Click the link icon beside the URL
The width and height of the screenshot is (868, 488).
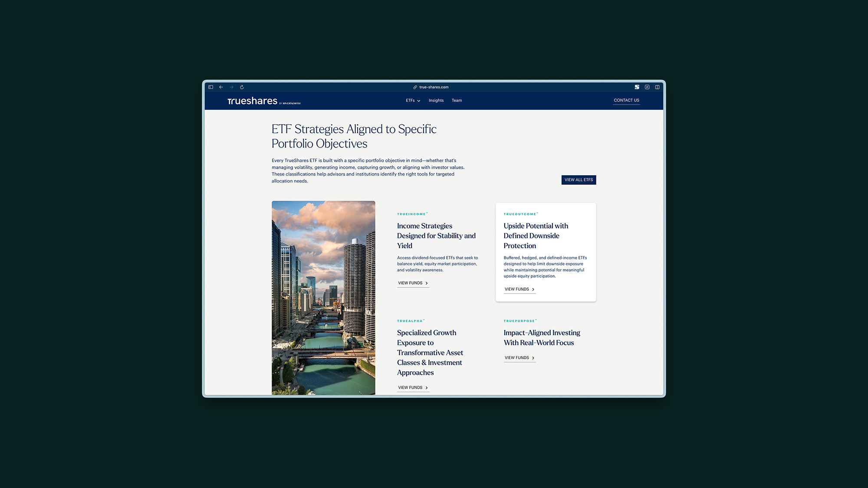pos(415,87)
